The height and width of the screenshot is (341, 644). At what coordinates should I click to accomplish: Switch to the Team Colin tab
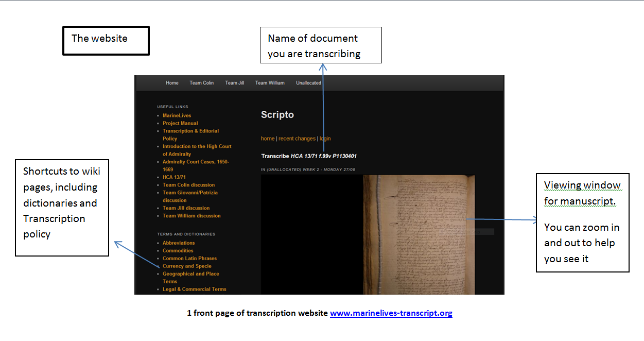201,83
